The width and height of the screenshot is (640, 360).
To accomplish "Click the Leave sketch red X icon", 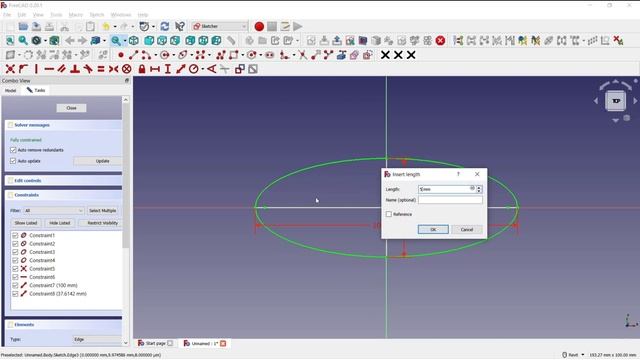I will pos(440,40).
